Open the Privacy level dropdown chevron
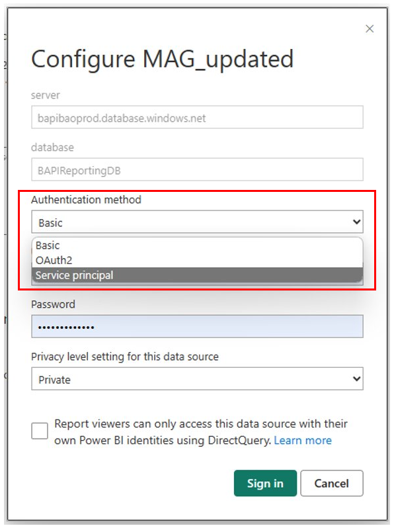 pyautogui.click(x=356, y=378)
